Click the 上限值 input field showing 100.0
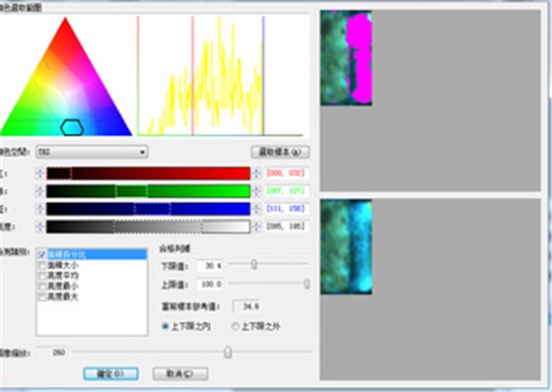This screenshot has height=392, width=552. click(211, 284)
